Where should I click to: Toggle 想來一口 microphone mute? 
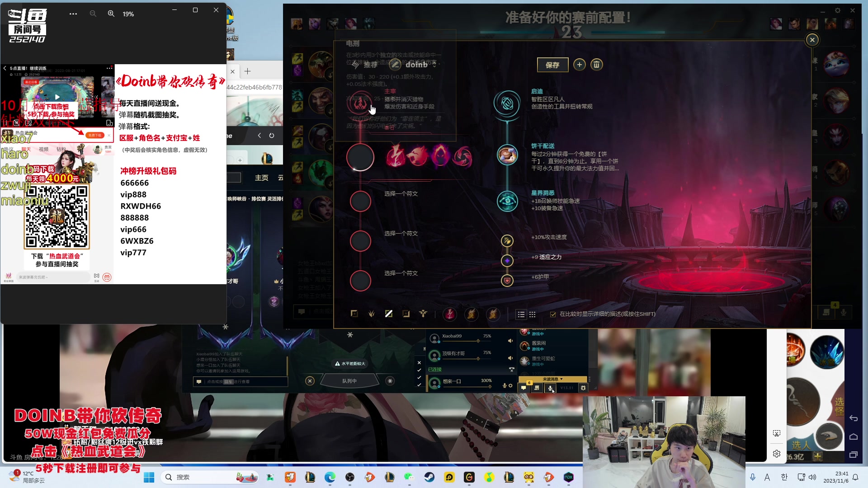tap(505, 385)
